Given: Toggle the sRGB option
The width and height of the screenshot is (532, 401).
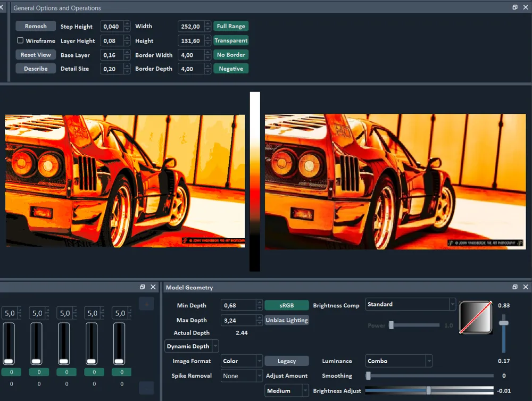Looking at the screenshot, I should click(x=287, y=305).
